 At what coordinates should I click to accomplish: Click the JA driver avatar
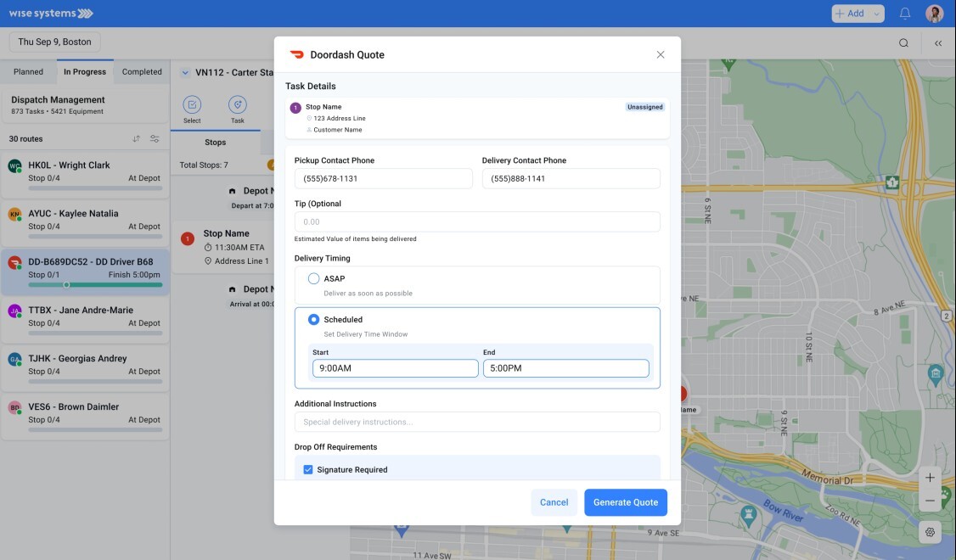(14, 311)
